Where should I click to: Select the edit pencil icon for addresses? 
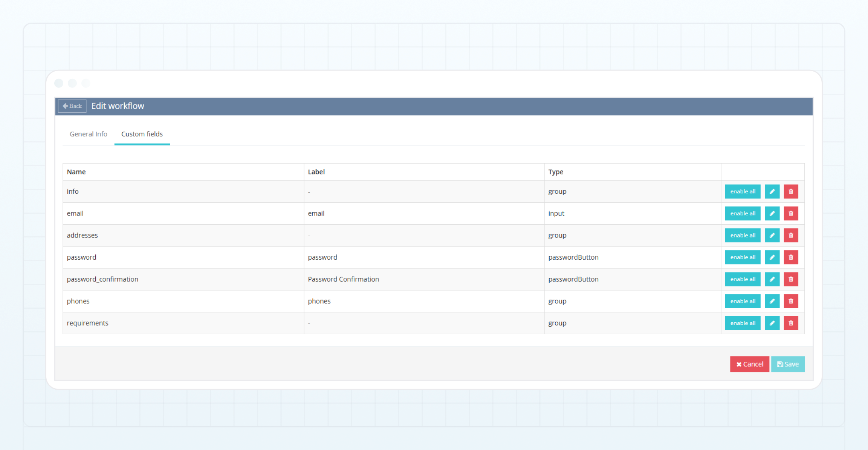[772, 235]
